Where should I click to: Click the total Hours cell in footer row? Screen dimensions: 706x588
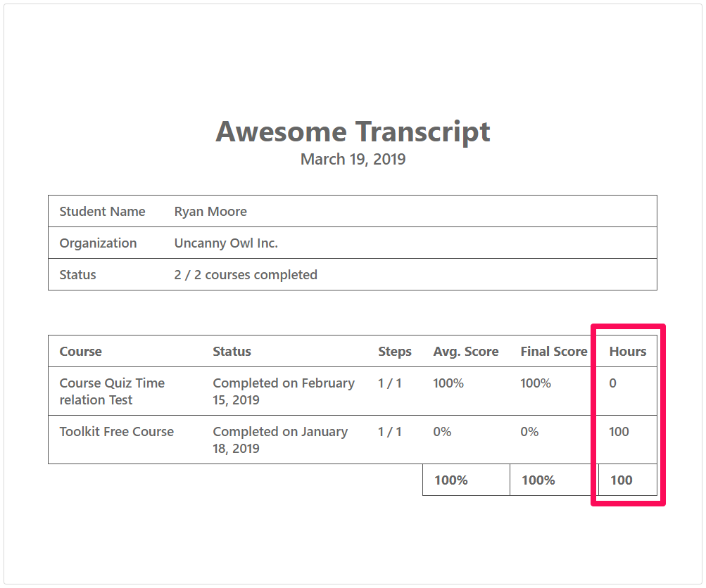[x=621, y=480]
